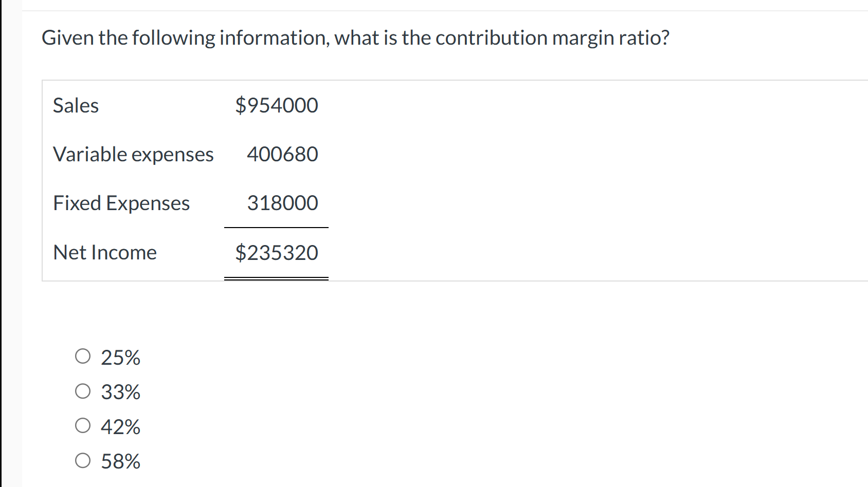Click the 400680 variable expenses value
Screen dimensions: 868x487
[283, 154]
